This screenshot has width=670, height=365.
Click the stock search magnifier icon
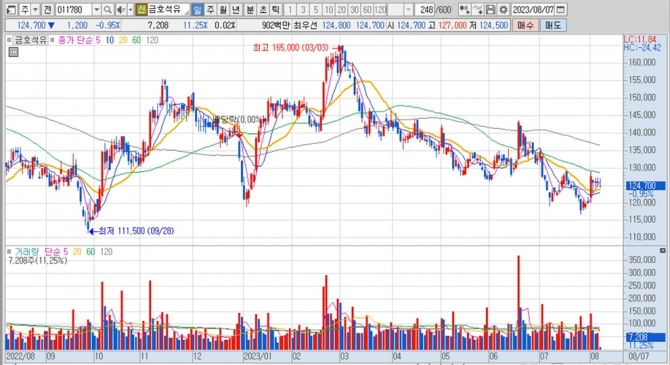point(108,9)
